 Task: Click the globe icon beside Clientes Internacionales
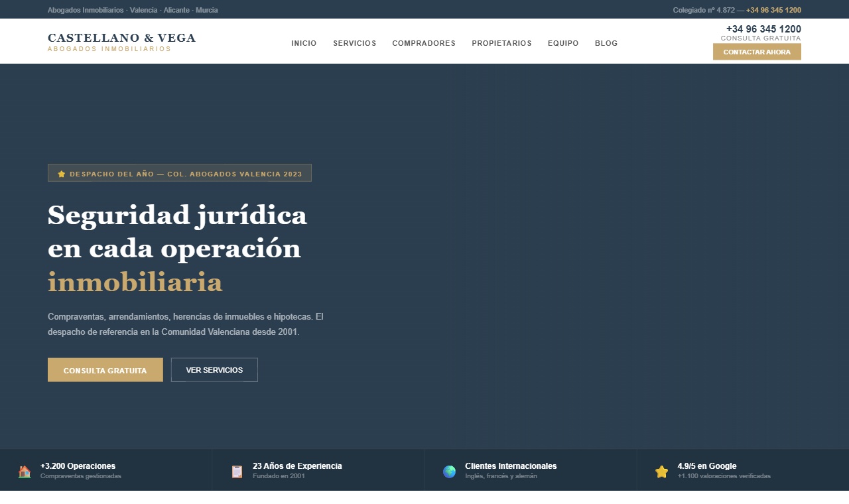pos(449,472)
